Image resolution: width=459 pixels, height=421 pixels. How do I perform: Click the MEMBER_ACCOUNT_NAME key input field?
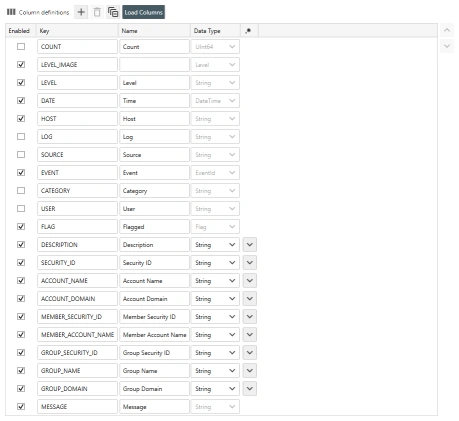click(77, 335)
